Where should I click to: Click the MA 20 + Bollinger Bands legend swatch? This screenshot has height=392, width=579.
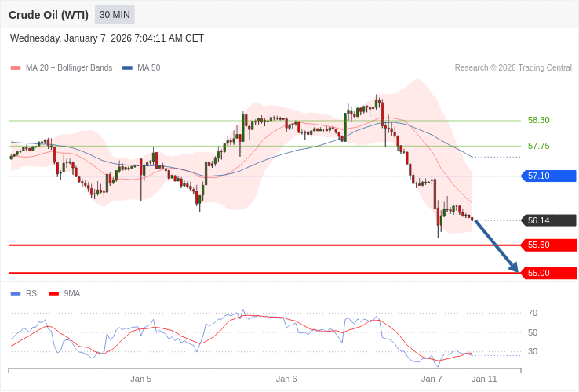[x=16, y=68]
